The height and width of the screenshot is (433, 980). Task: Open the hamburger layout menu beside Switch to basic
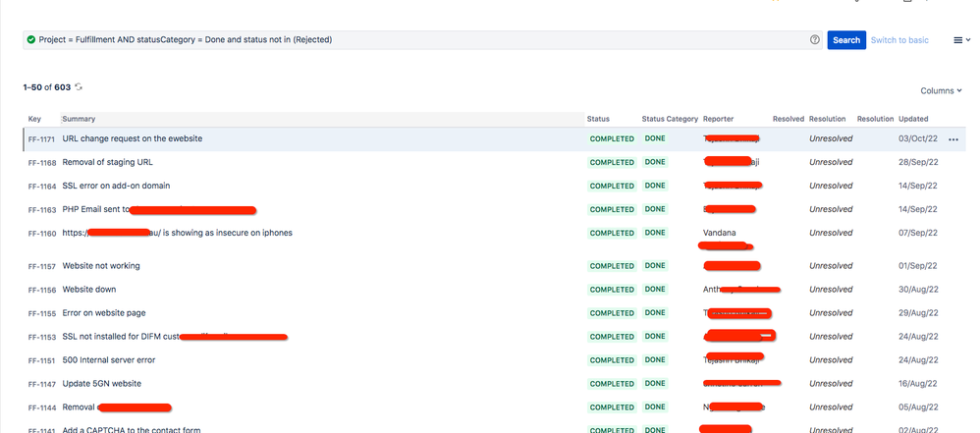pyautogui.click(x=962, y=40)
